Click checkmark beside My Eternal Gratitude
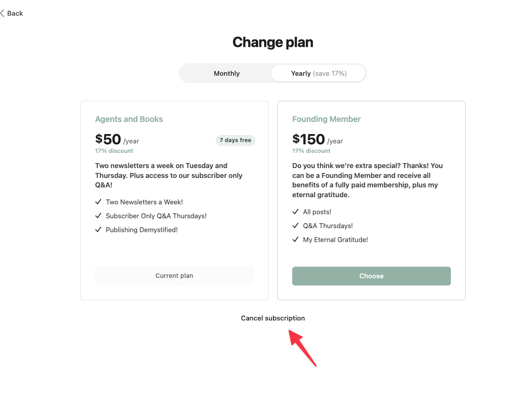532x398 pixels. pos(295,240)
